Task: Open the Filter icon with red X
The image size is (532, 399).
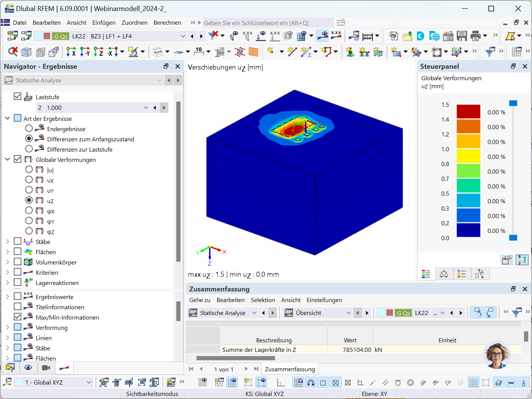Action: (213, 35)
